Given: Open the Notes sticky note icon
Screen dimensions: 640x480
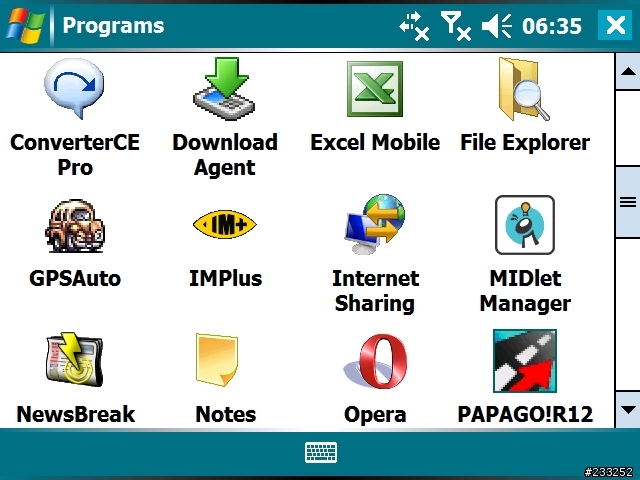Looking at the screenshot, I should pos(217,360).
